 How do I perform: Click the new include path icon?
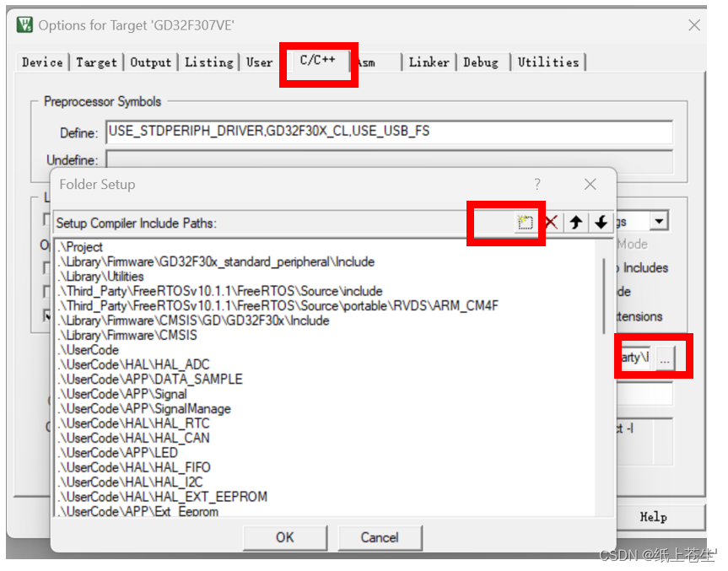click(x=523, y=220)
